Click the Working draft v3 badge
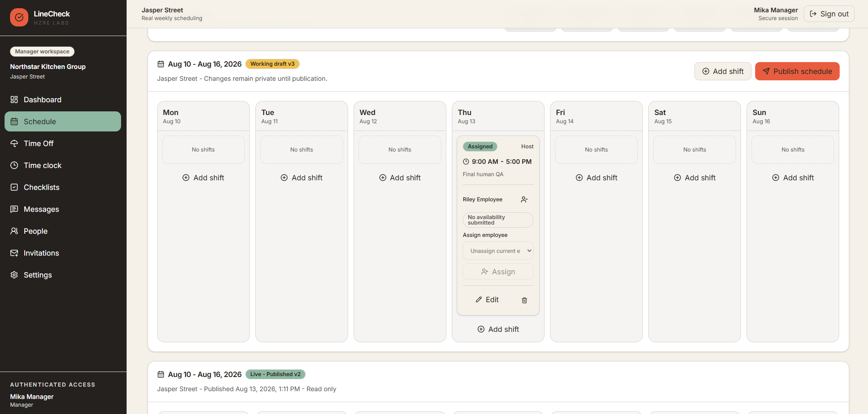 [x=272, y=64]
